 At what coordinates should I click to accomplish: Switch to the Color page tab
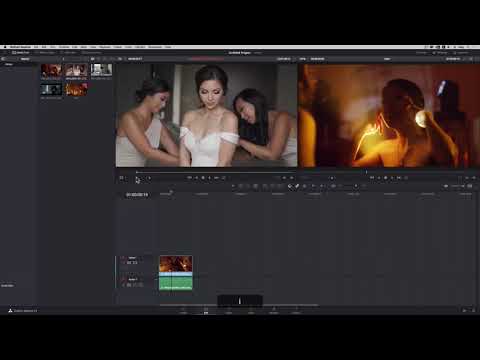pos(251,311)
